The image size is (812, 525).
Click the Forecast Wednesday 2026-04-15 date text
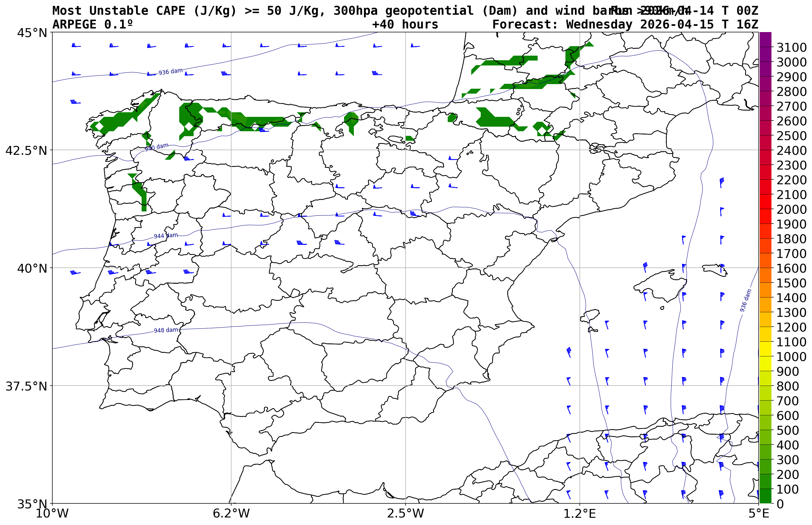click(625, 25)
